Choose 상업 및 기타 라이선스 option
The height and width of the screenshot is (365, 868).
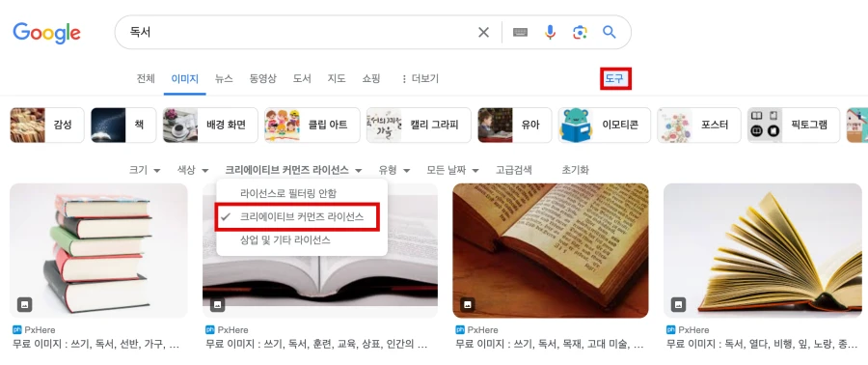(x=302, y=240)
